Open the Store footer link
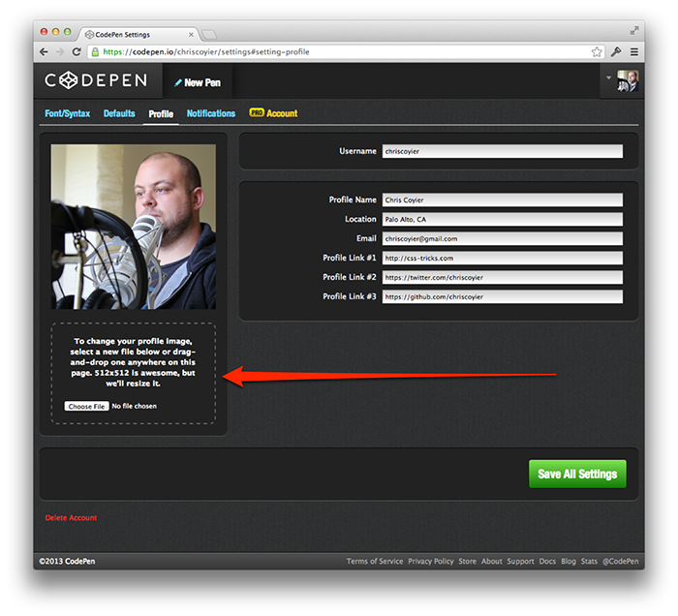The image size is (678, 616). [467, 561]
